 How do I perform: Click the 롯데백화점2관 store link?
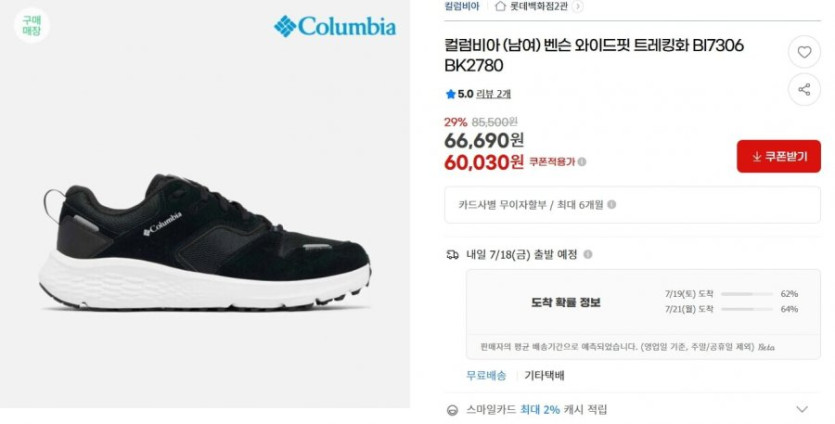point(538,6)
